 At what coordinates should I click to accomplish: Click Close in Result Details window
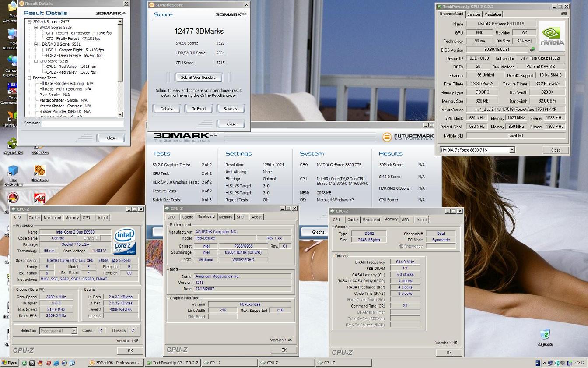point(112,138)
